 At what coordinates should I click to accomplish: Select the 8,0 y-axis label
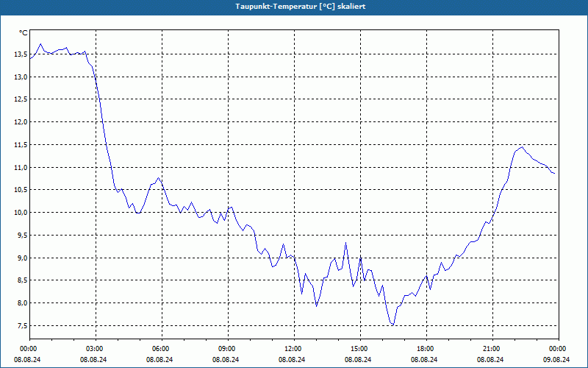click(22, 303)
